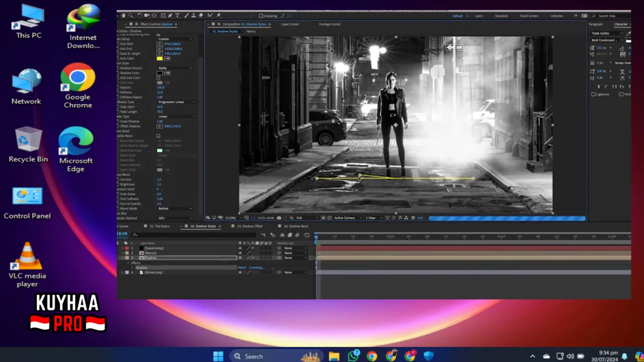This screenshot has height=362, width=644.
Task: Click the black Shadow Color swatch
Action: (159, 73)
